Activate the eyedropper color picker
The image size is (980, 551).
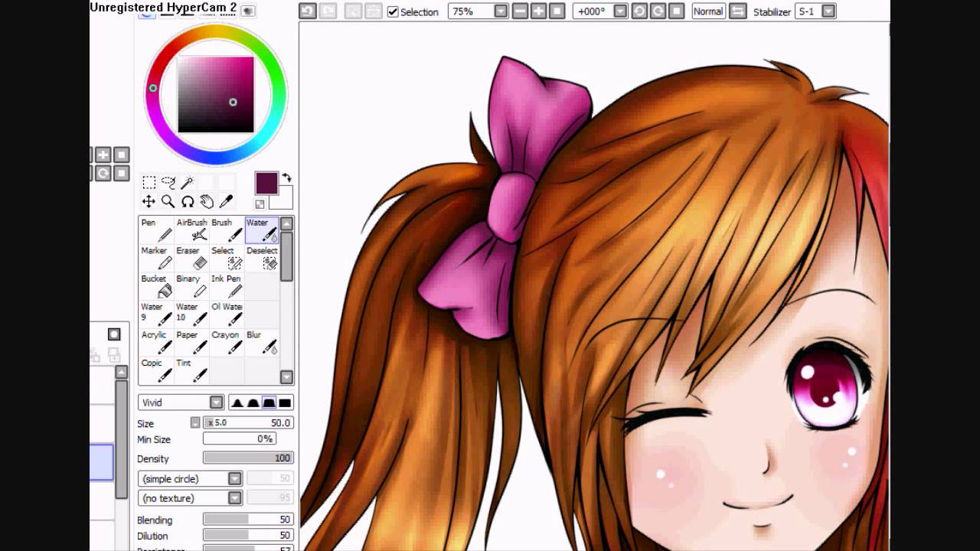pyautogui.click(x=226, y=201)
